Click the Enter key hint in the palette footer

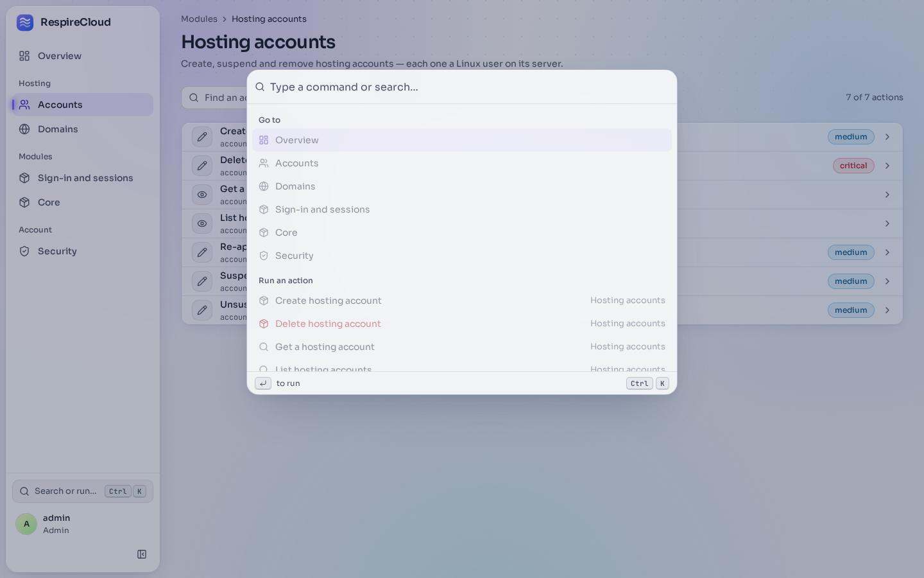(x=263, y=383)
